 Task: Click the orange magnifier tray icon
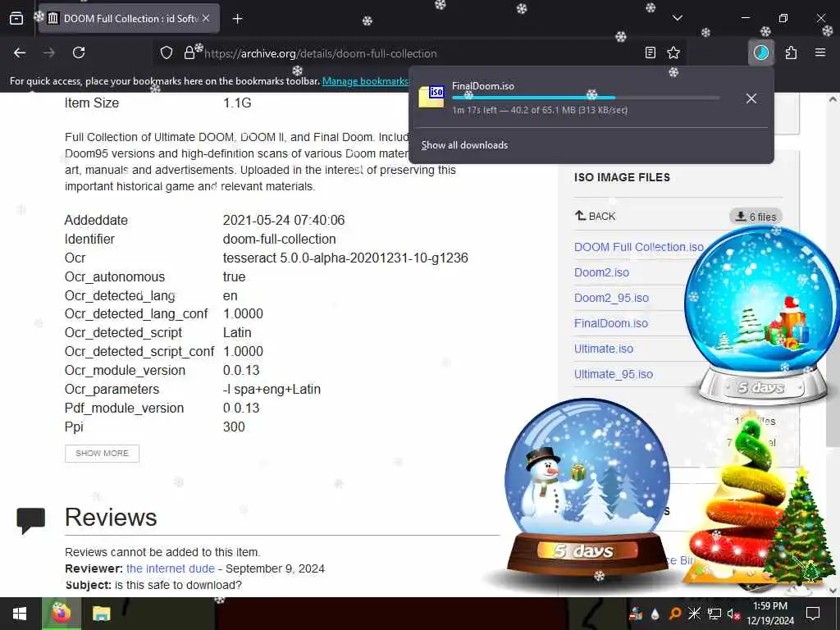[675, 614]
